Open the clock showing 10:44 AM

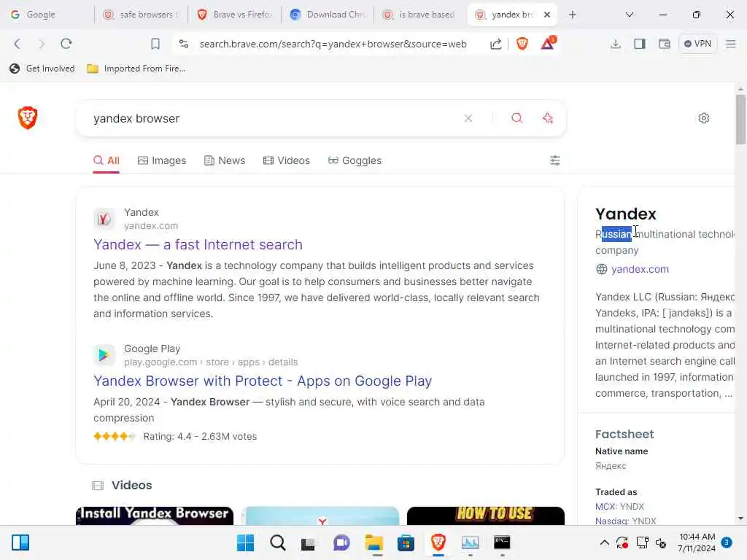697,542
